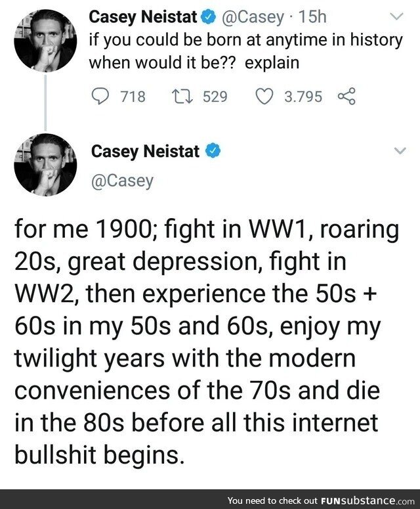
Task: Click the retweet arrows icon
Action: coord(180,97)
